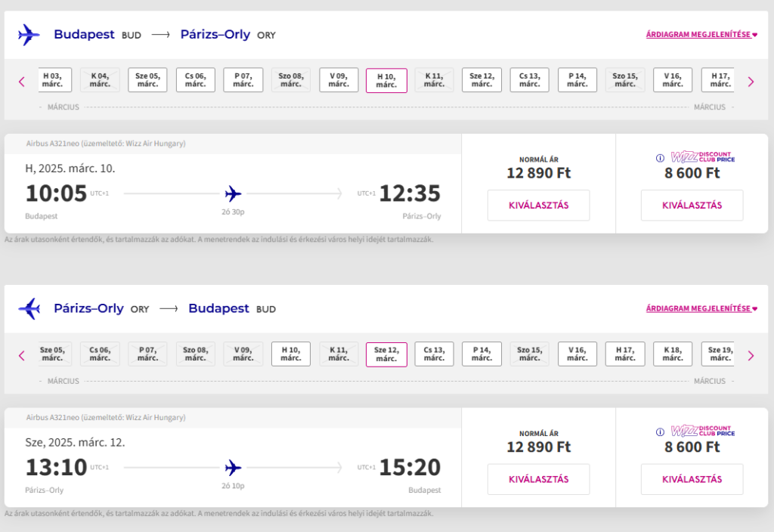Choose return Discount Club Kiválasztás button
The image size is (774, 532).
coord(692,479)
